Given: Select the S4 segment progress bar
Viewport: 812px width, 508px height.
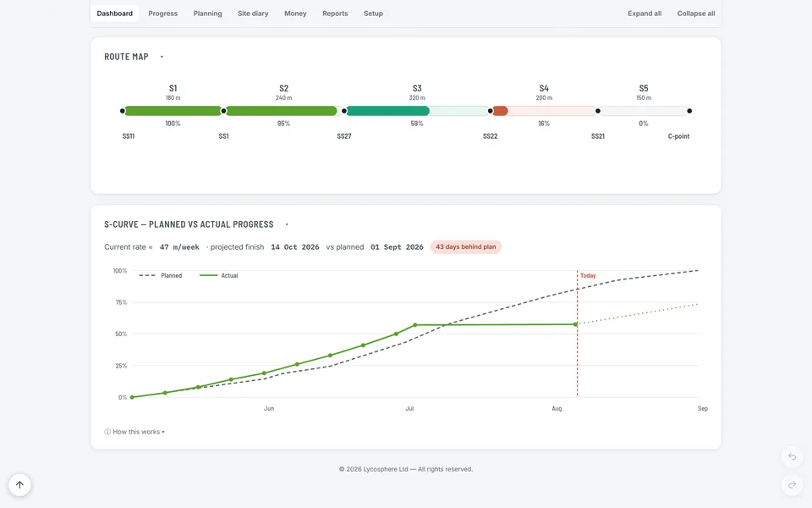Looking at the screenshot, I should pos(544,111).
